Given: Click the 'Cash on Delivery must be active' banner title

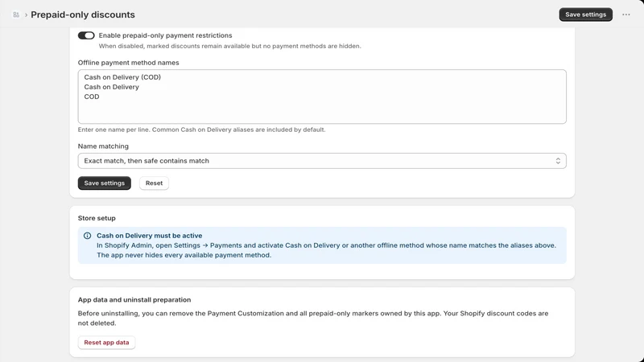Looking at the screenshot, I should point(150,236).
